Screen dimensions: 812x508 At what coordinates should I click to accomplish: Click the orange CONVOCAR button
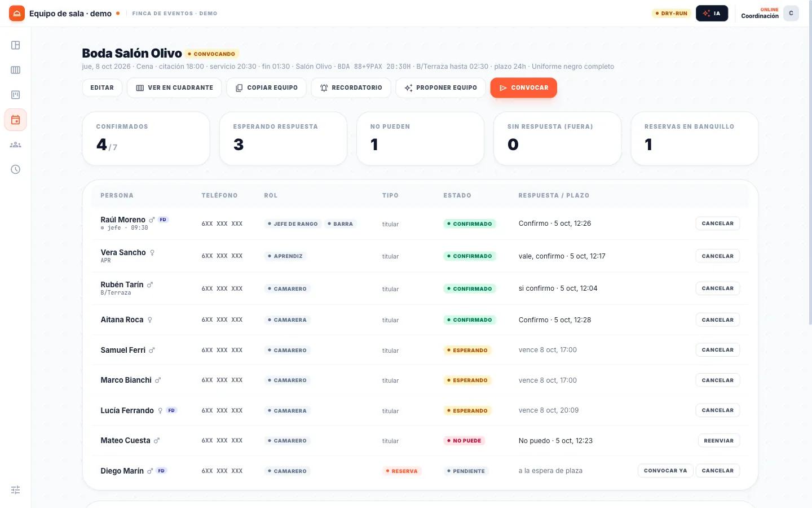(x=524, y=87)
